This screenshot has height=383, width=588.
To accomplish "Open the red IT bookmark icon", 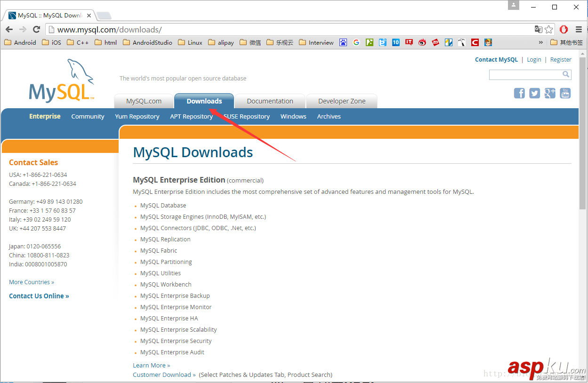I will click(409, 42).
